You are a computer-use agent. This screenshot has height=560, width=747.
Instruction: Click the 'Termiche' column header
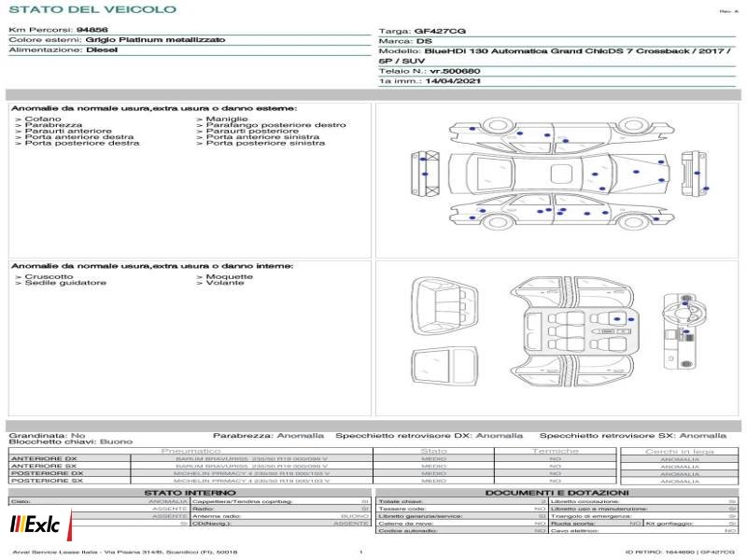coord(555,451)
